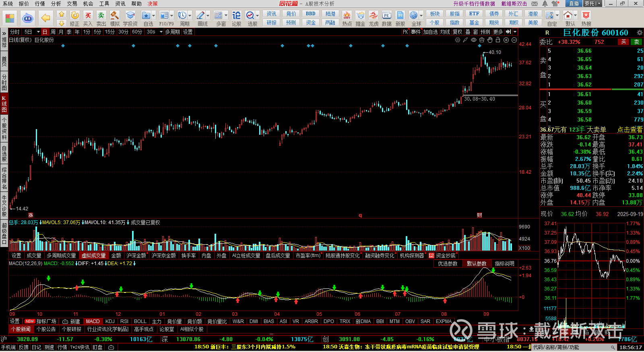Expand the 全球 global dropdown arrow
This screenshot has height=352, width=644.
(x=421, y=16)
